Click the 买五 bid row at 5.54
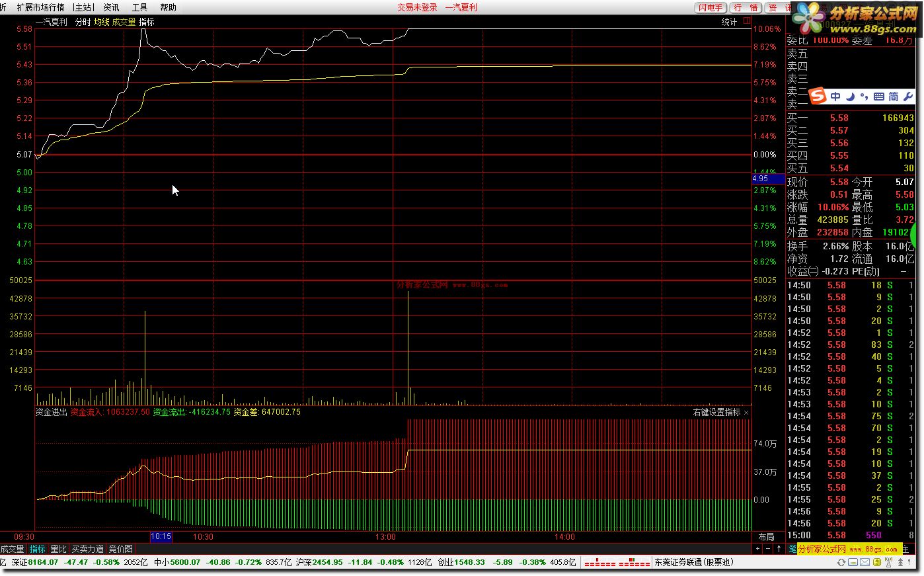 pyautogui.click(x=851, y=168)
